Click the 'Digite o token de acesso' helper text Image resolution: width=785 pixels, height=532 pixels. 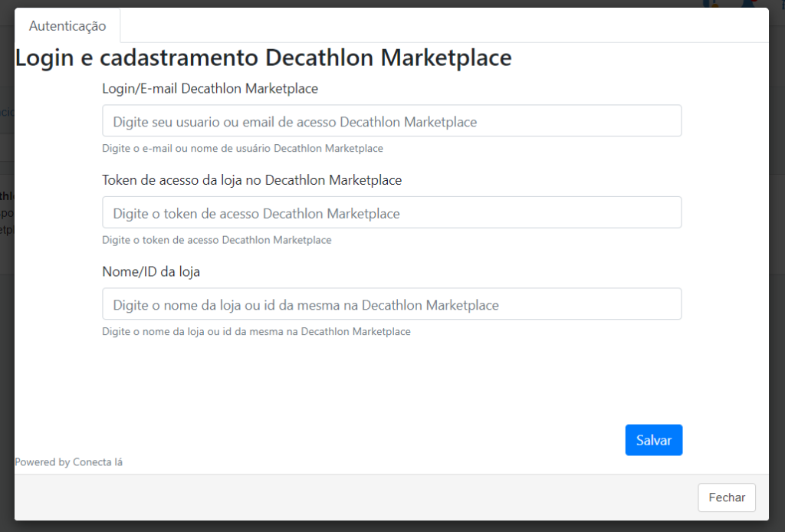(217, 240)
